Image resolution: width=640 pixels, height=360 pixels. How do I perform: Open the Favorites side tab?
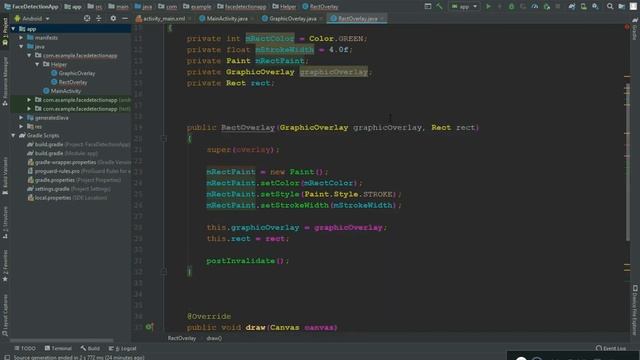click(x=5, y=265)
